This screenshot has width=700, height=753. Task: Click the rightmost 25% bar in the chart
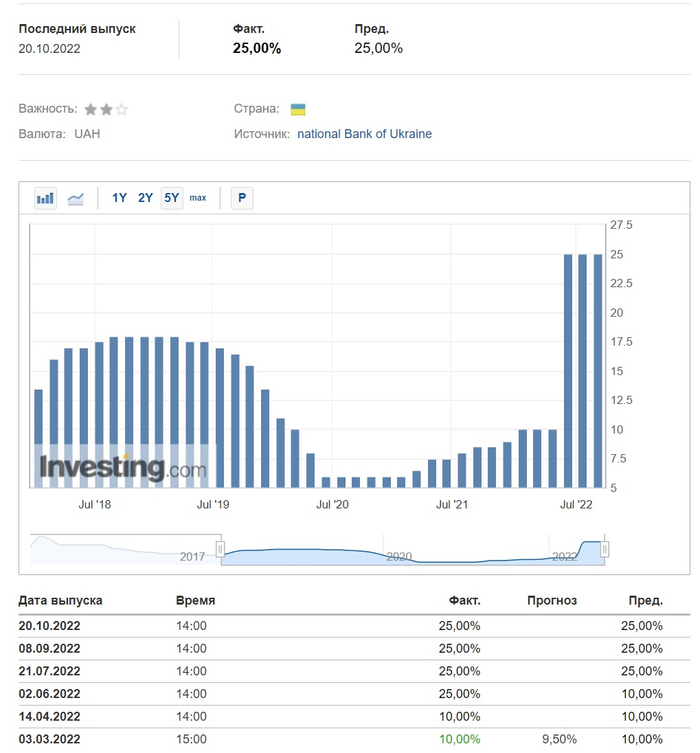598,370
